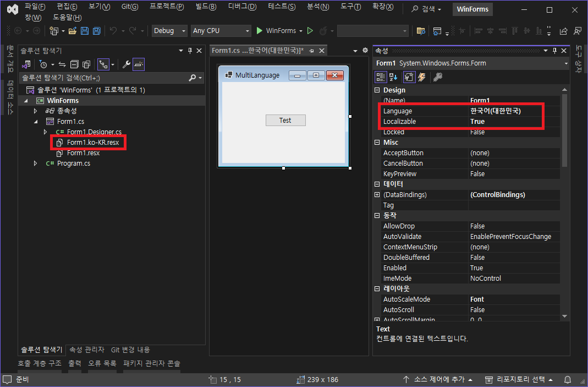Expand the 종속성 dependencies node
588x387 pixels.
click(x=35, y=111)
